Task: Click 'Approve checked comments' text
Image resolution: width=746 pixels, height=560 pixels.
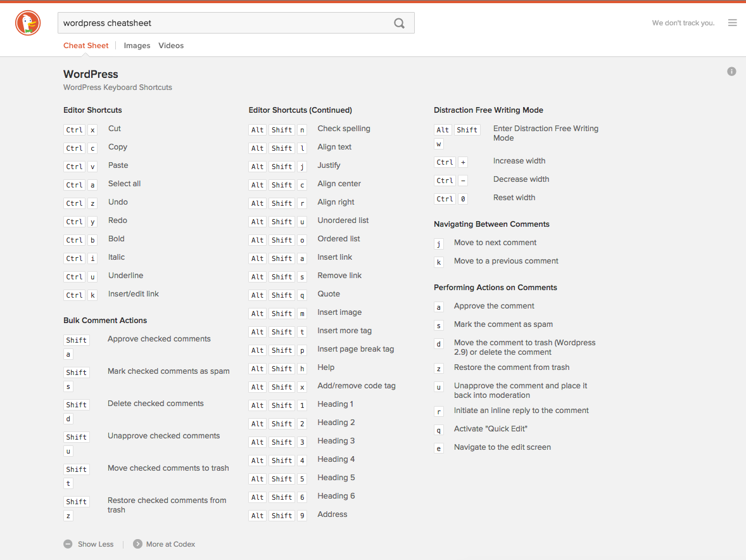Action: tap(159, 339)
